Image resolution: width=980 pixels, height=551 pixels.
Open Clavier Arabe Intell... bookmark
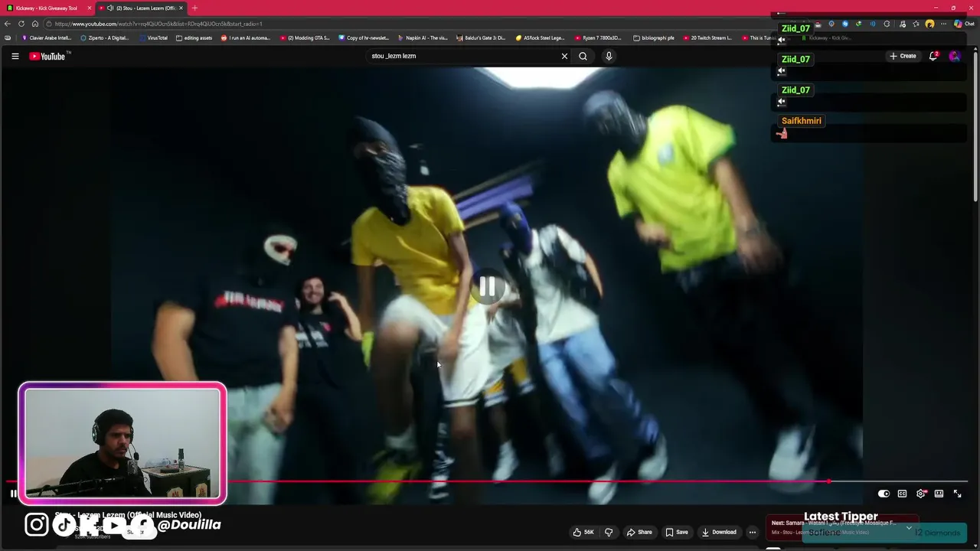tap(47, 37)
